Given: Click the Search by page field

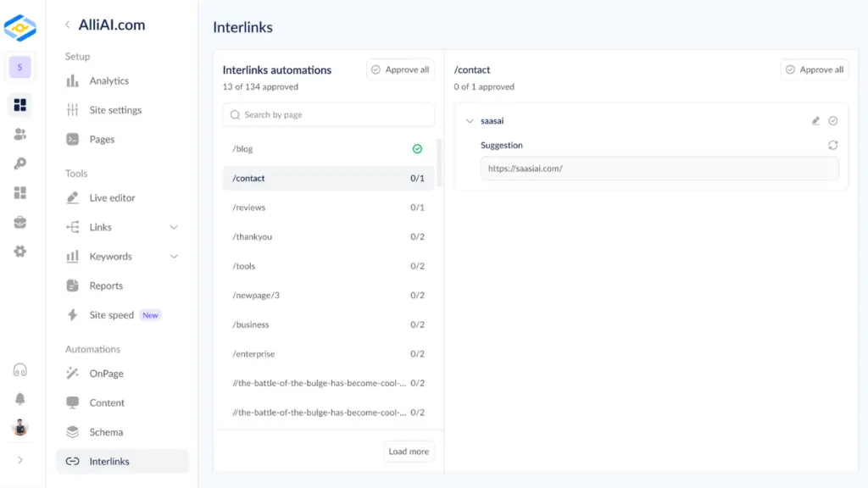Looking at the screenshot, I should [328, 114].
